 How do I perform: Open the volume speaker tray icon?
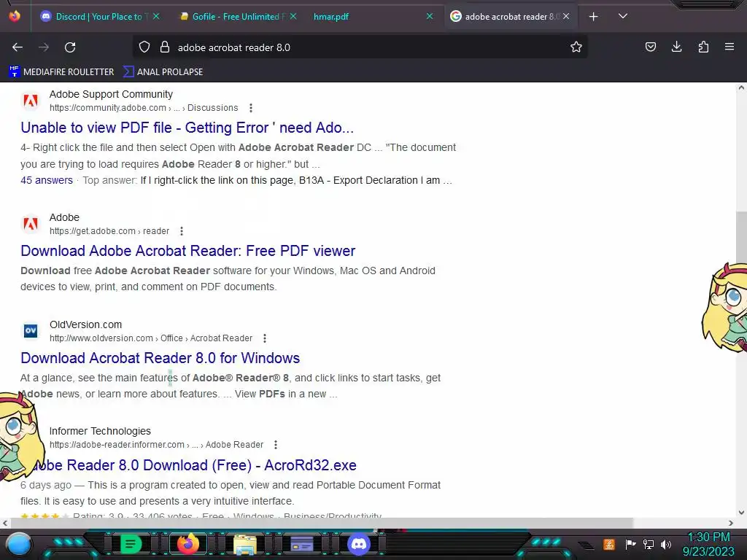pyautogui.click(x=666, y=544)
